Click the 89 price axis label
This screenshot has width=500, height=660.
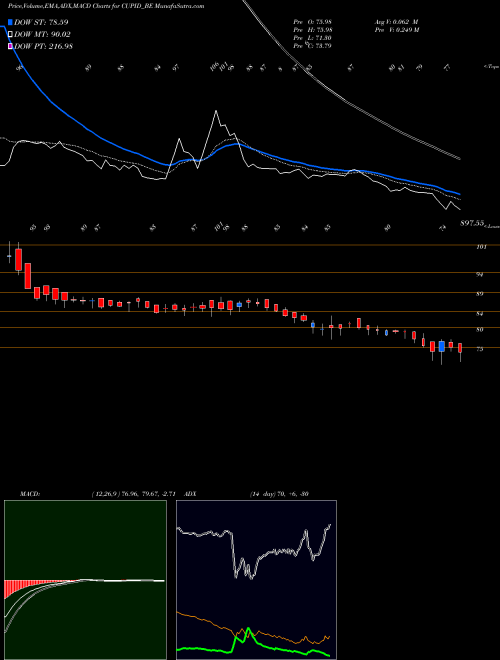pos(479,294)
